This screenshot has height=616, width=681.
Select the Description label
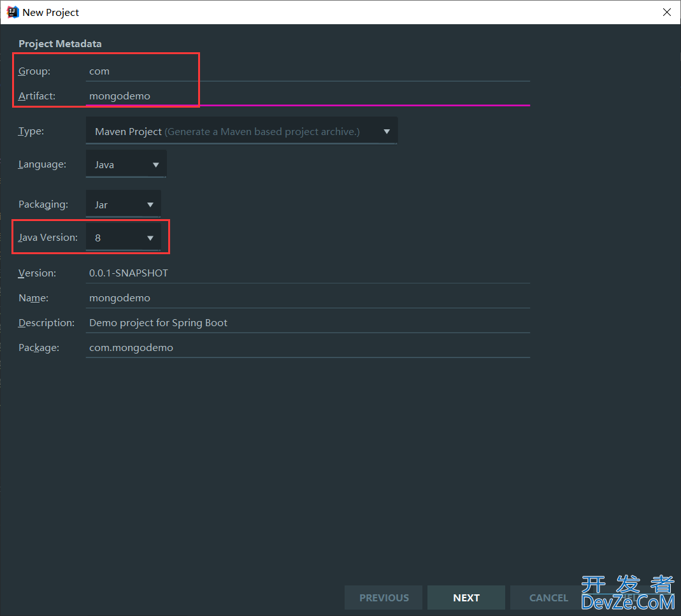coord(47,323)
